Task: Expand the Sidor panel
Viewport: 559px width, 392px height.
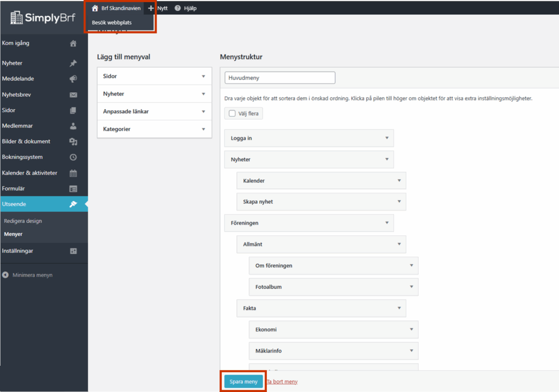Action: [203, 76]
